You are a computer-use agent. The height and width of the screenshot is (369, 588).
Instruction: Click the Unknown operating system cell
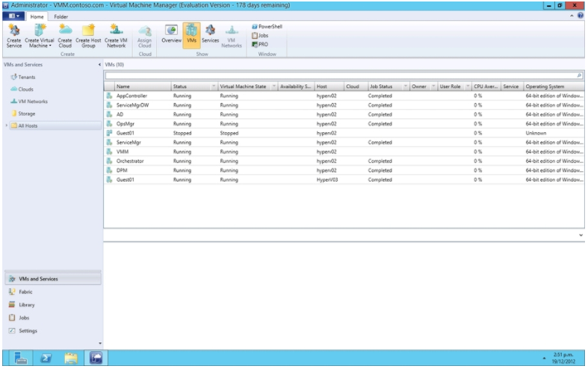536,133
